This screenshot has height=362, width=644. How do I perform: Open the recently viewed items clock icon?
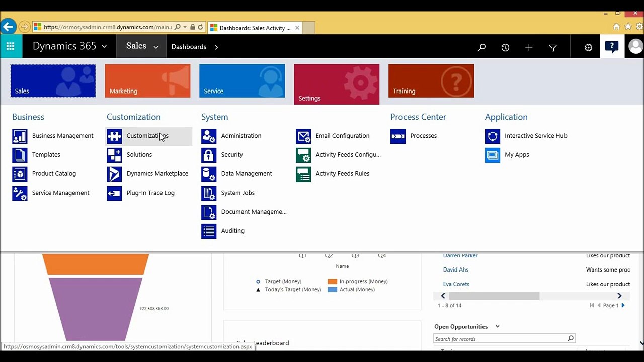pos(505,47)
